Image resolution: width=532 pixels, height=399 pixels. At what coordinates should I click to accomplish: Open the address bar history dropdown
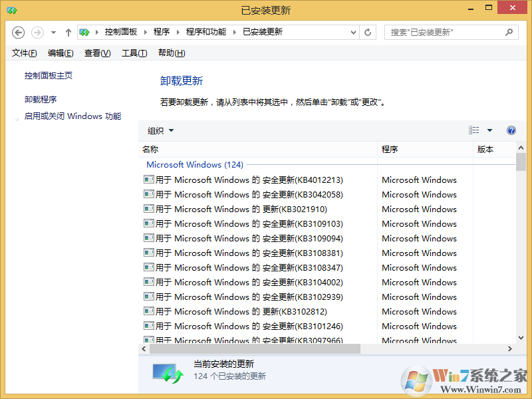[x=354, y=32]
